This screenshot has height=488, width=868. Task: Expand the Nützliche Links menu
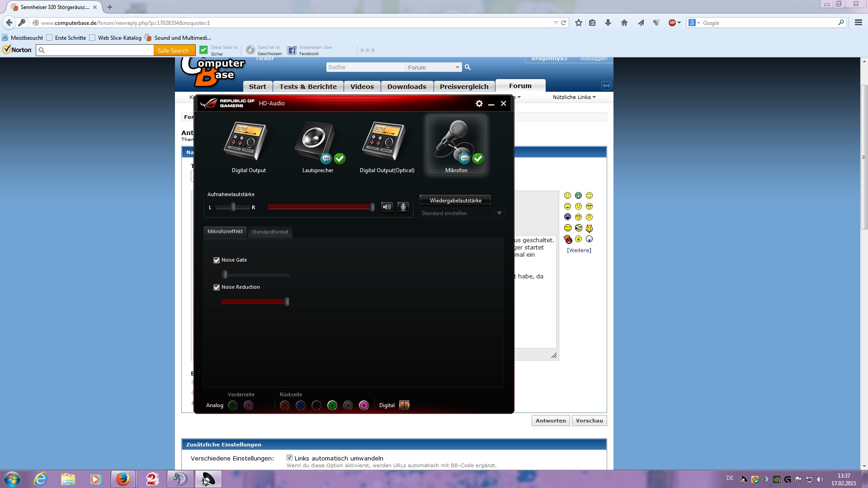(x=574, y=97)
